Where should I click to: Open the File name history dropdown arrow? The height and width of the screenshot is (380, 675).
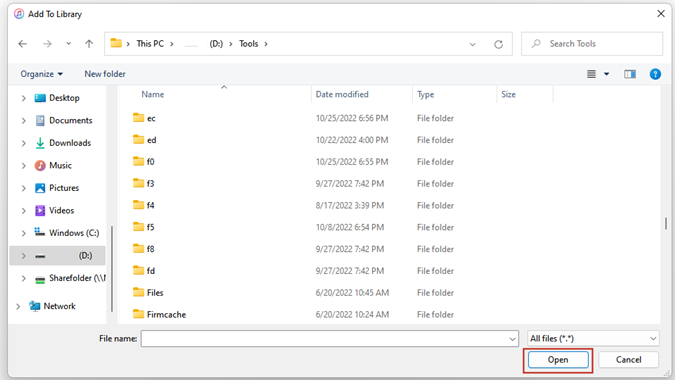click(x=512, y=339)
